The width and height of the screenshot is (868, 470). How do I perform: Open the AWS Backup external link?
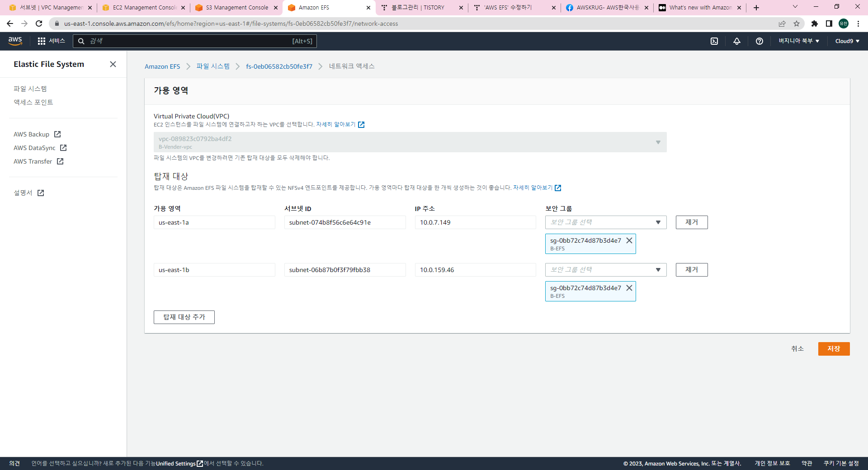37,134
